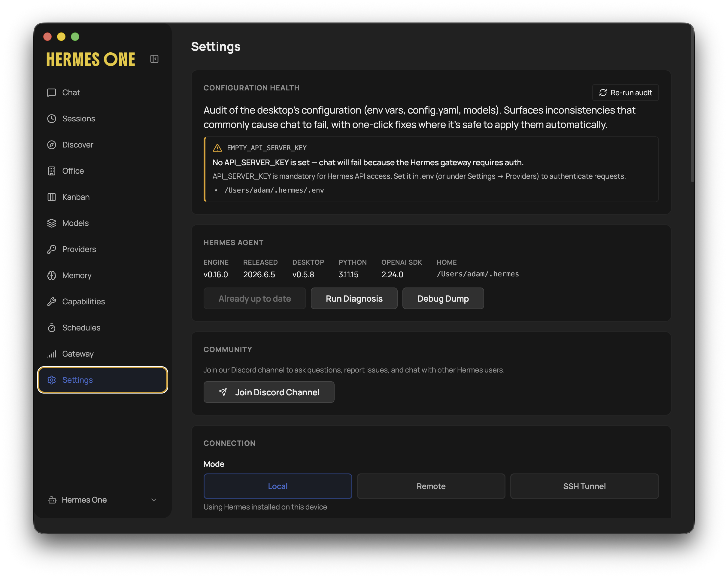Click 'Using Hermes installed on this device' text

pyautogui.click(x=265, y=507)
